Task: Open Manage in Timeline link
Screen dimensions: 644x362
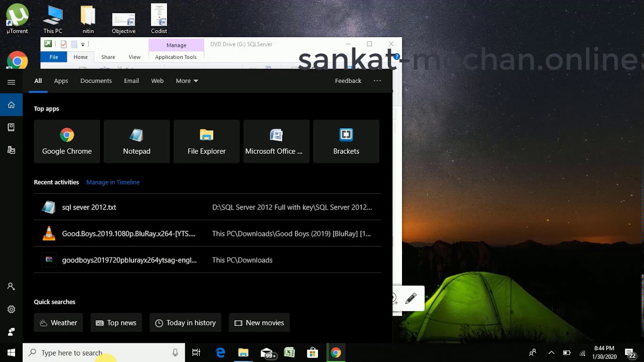Action: pyautogui.click(x=113, y=182)
